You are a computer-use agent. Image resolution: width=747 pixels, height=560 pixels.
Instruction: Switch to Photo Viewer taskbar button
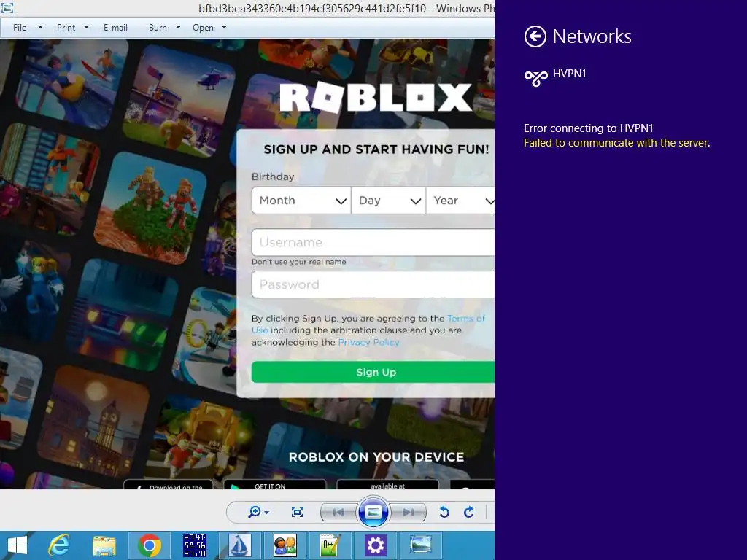pos(421,545)
